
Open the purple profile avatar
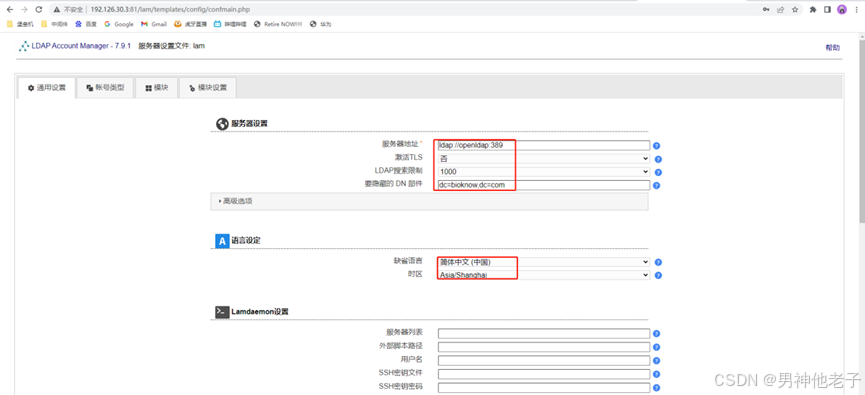(x=842, y=9)
